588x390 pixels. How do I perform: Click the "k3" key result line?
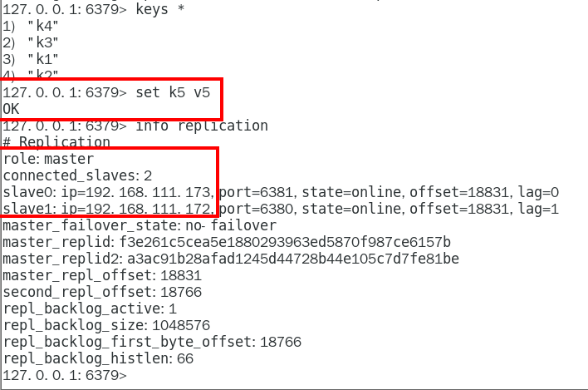(31, 42)
